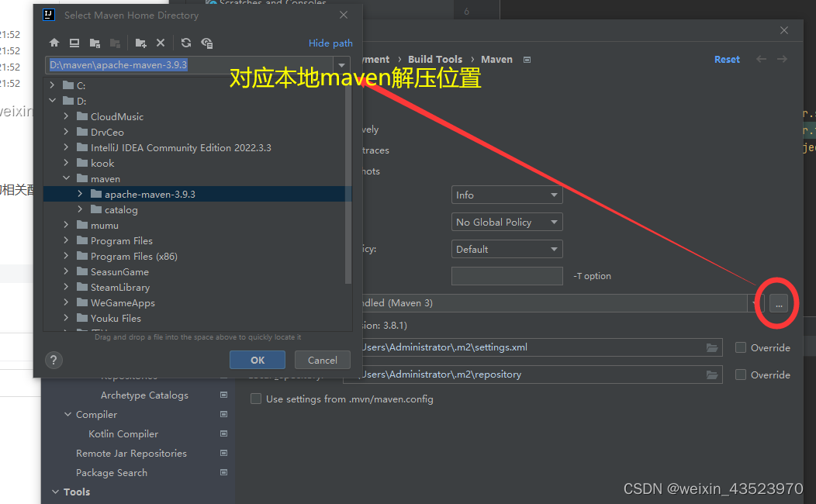
Task: Collapse the Tools settings section
Action: tap(55, 492)
